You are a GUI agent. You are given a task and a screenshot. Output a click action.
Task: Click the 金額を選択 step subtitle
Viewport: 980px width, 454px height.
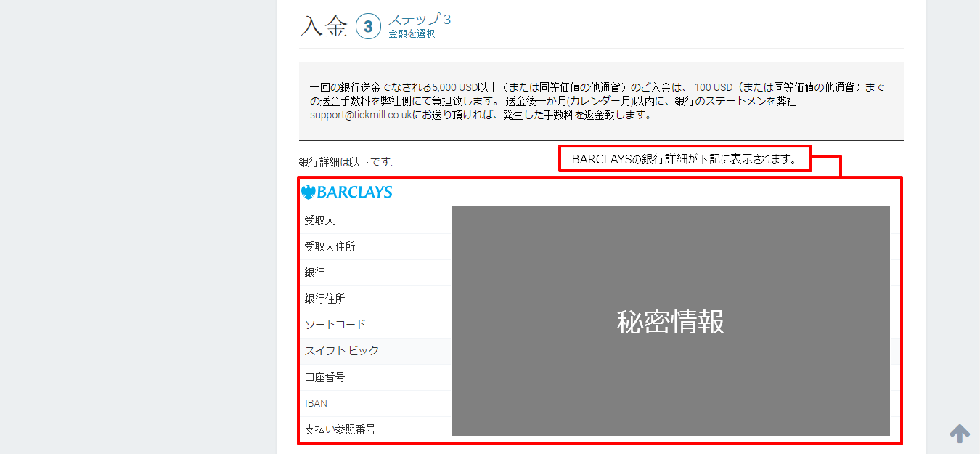pos(412,33)
